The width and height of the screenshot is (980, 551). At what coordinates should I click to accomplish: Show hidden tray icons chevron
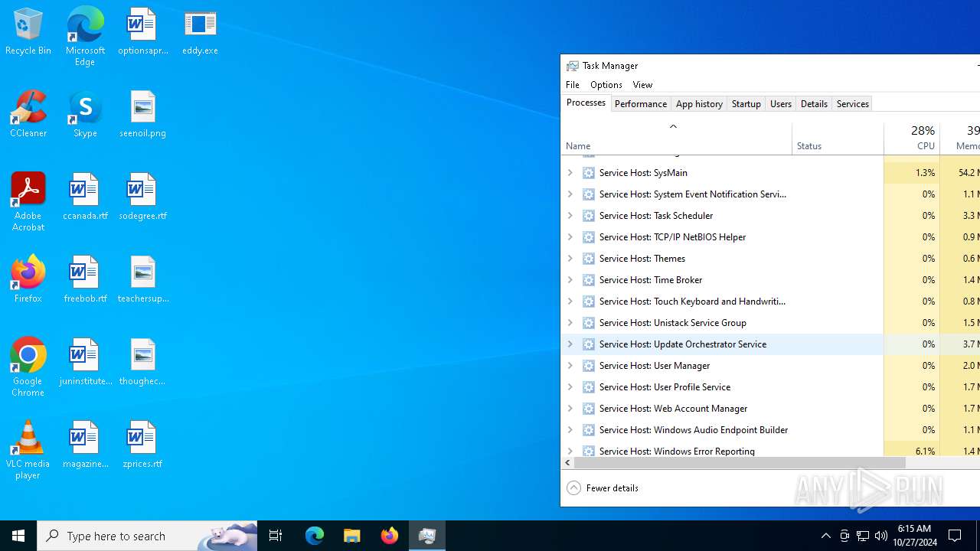coord(825,536)
